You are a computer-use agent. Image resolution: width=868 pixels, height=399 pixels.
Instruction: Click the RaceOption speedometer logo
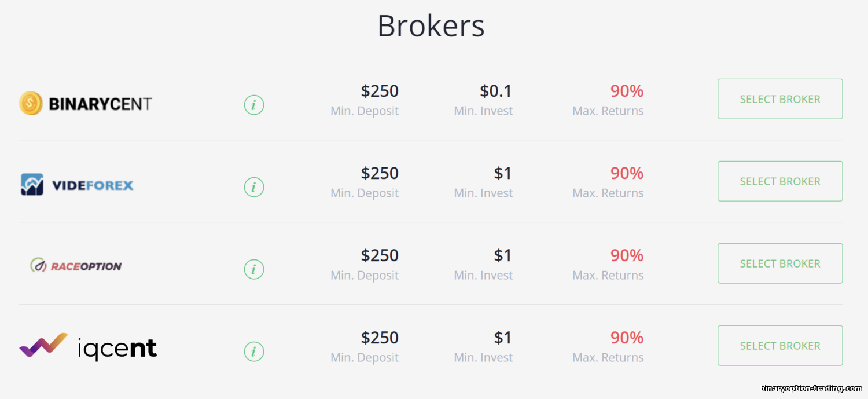pos(39,266)
